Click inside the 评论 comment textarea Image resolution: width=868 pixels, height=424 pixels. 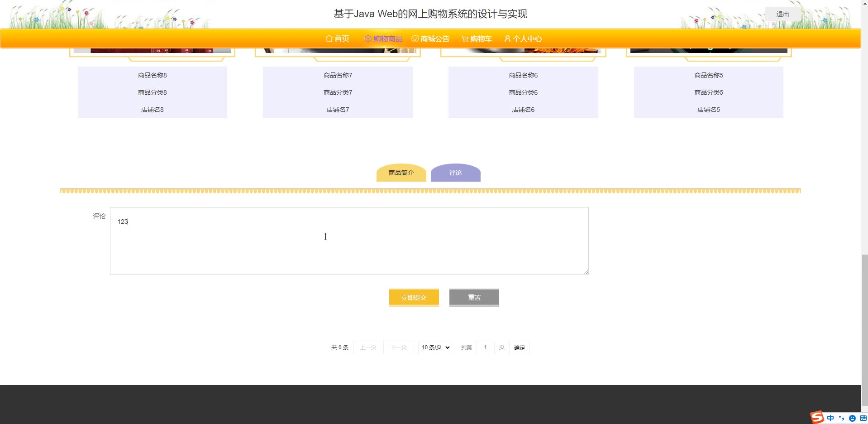point(349,241)
